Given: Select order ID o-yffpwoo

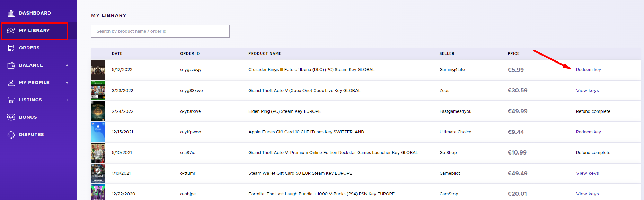Looking at the screenshot, I should click(191, 132).
